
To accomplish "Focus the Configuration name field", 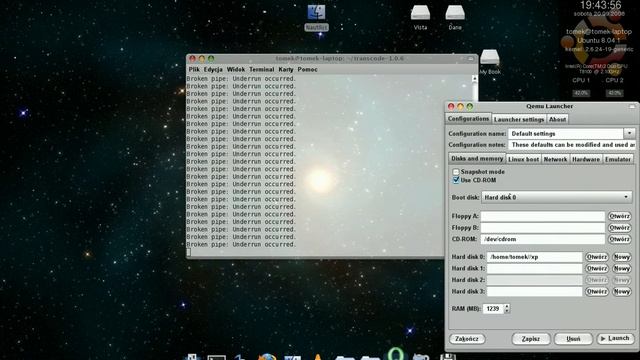I will tap(566, 133).
